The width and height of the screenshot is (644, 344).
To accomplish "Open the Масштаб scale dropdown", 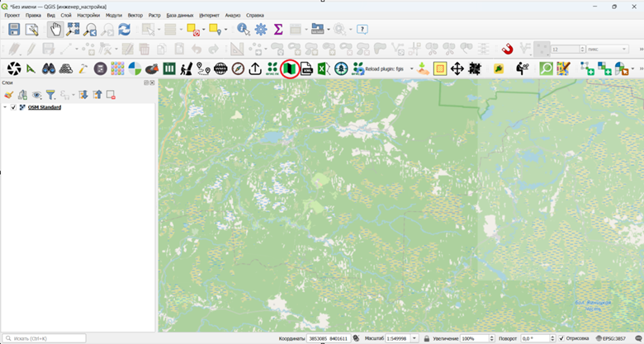I will click(x=414, y=339).
